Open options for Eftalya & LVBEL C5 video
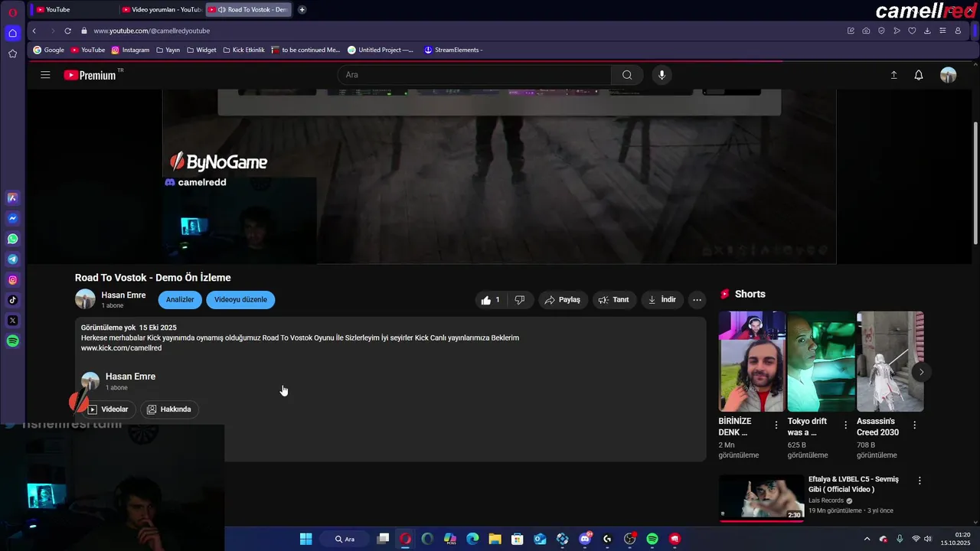Image resolution: width=980 pixels, height=551 pixels. [x=920, y=481]
